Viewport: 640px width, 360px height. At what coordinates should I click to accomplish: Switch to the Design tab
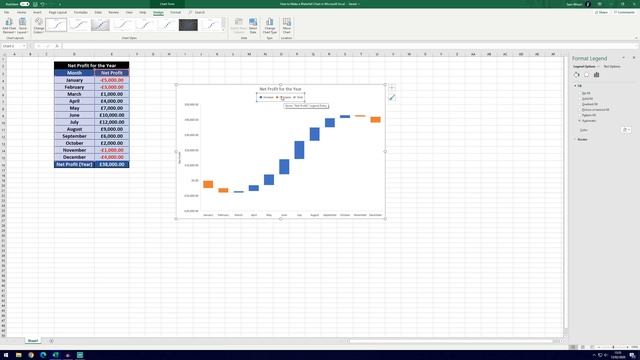click(158, 13)
